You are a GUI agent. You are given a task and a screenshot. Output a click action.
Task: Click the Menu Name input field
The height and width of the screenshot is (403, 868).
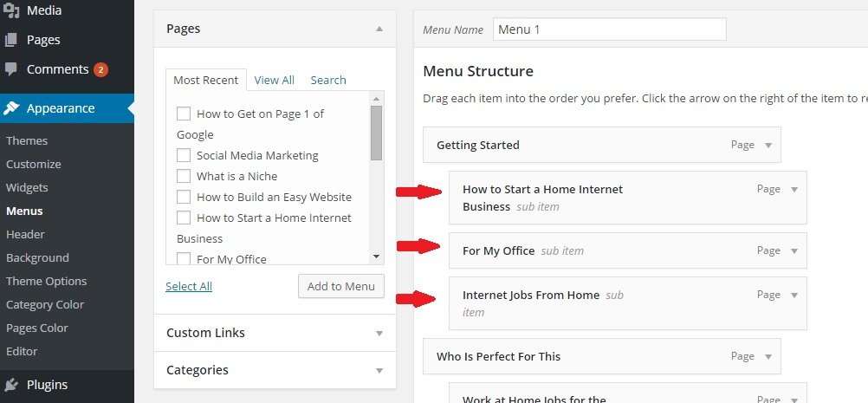tap(610, 29)
